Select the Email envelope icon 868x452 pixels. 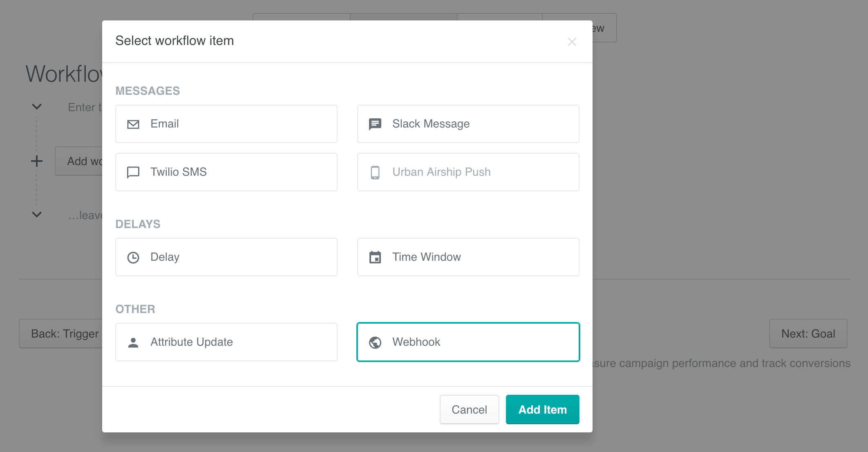(x=133, y=124)
